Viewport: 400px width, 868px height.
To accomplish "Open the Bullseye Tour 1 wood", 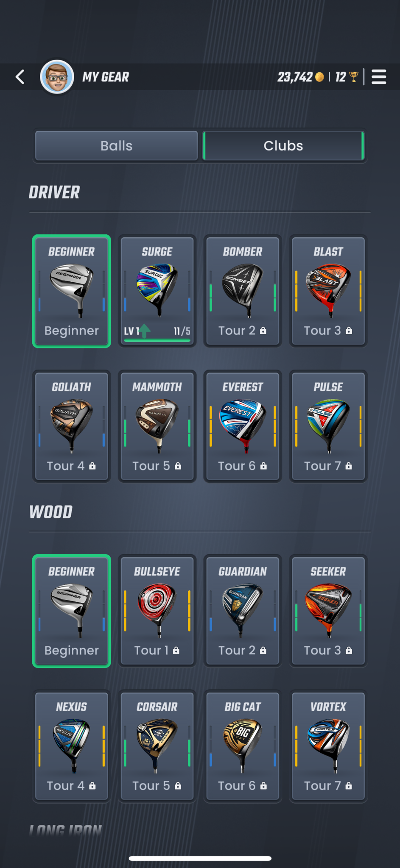I will tap(157, 611).
